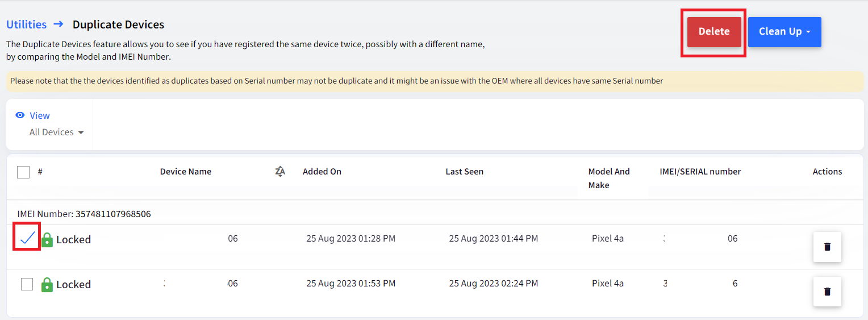
Task: Click the breadcrumb arrow after Utilities
Action: (59, 24)
